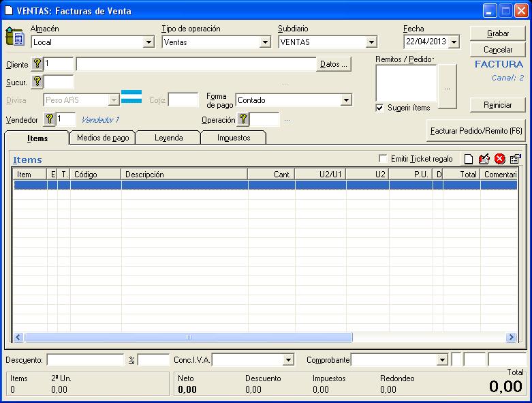Click the Descuento input field

click(84, 359)
